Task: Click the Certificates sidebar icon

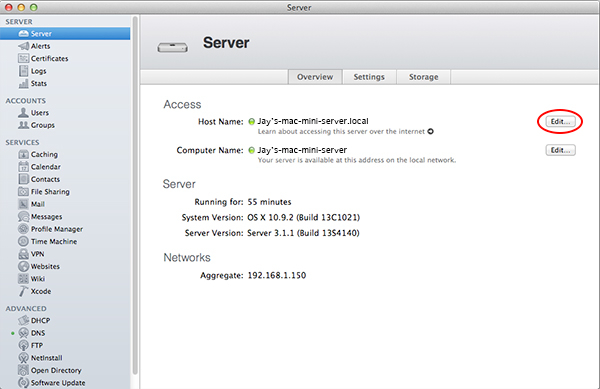Action: click(x=23, y=59)
